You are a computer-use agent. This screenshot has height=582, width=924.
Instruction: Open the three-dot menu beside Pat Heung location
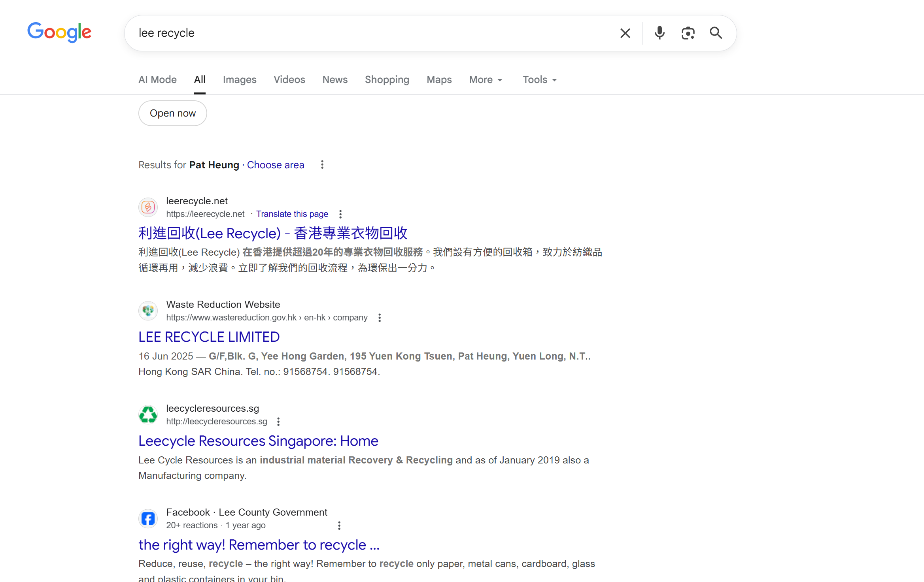(322, 164)
